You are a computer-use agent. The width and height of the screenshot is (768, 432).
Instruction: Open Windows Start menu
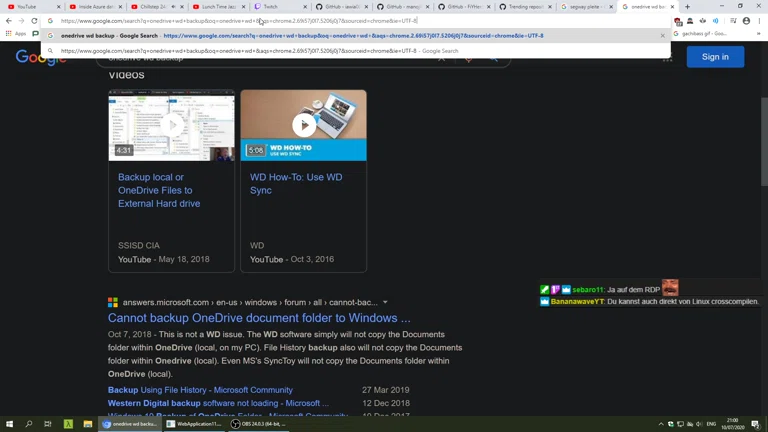pyautogui.click(x=9, y=424)
